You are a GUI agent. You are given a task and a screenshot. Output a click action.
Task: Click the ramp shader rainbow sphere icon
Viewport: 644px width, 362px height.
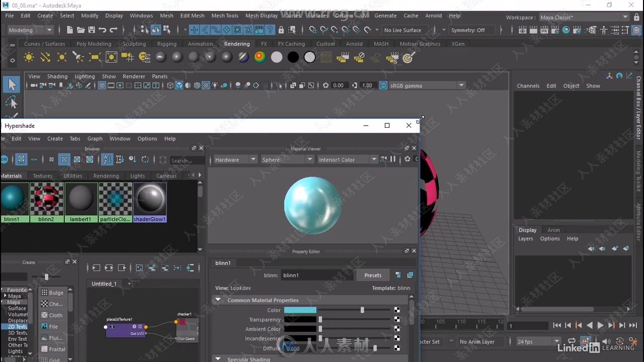click(260, 57)
